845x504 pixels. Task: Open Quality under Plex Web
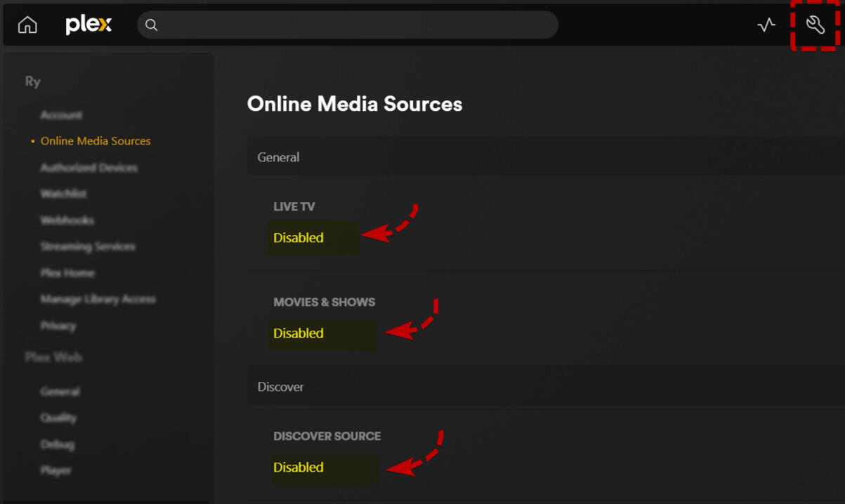coord(58,418)
